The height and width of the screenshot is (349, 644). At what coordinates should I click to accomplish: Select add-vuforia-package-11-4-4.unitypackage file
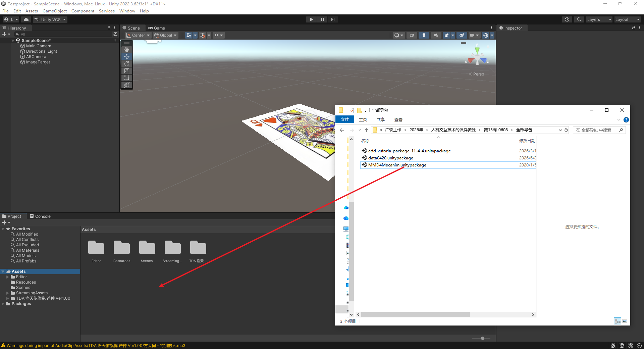[x=409, y=151]
